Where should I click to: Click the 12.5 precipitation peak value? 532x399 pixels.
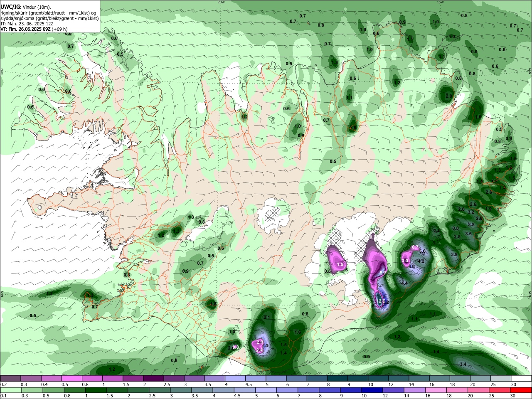click(x=381, y=301)
